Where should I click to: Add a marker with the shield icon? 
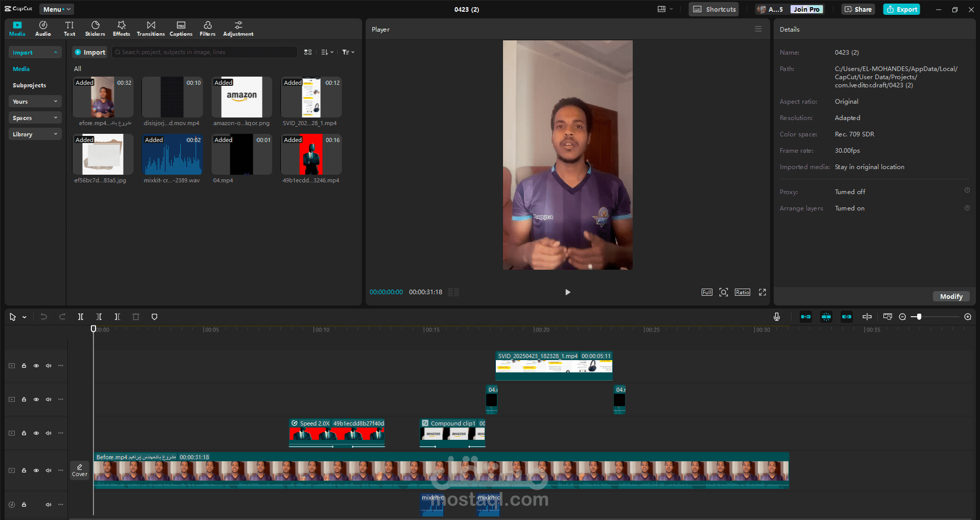pos(154,317)
